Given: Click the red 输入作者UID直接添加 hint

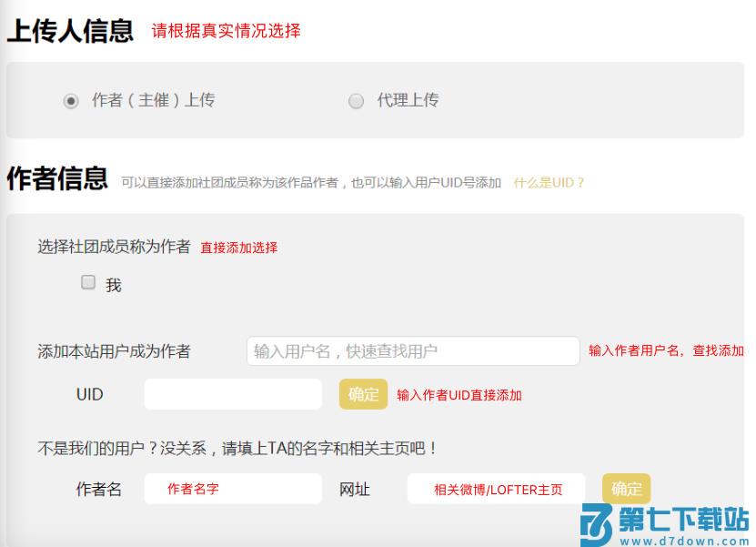Looking at the screenshot, I should tap(459, 395).
